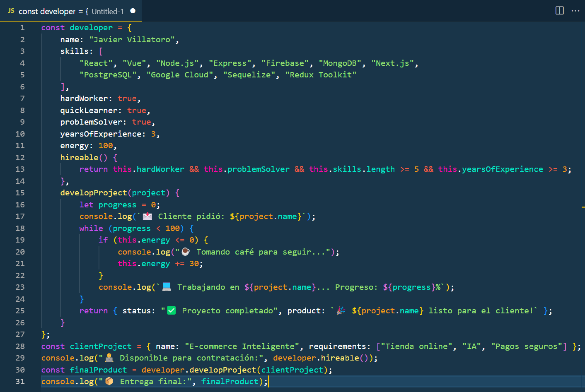Screen dimensions: 585x392
Task: Click line number 31 in the gutter
Action: (x=19, y=381)
